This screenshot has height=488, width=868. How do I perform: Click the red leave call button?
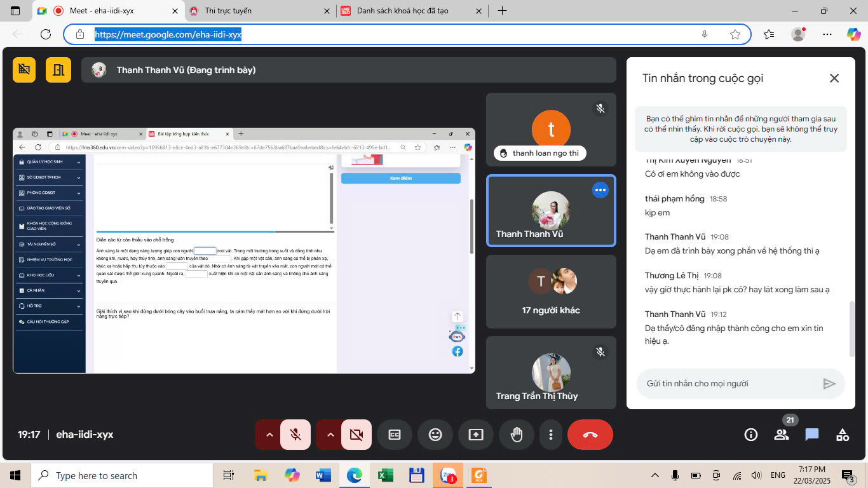[590, 435]
